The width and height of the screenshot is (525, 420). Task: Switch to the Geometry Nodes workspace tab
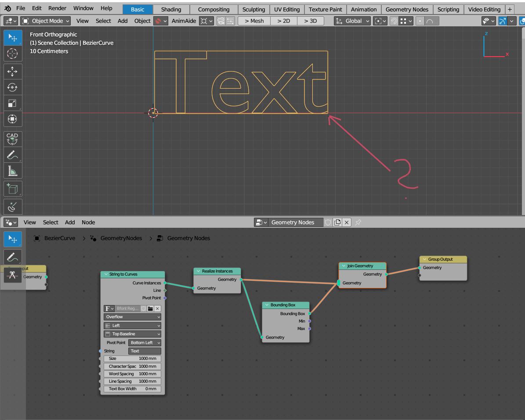click(x=407, y=9)
